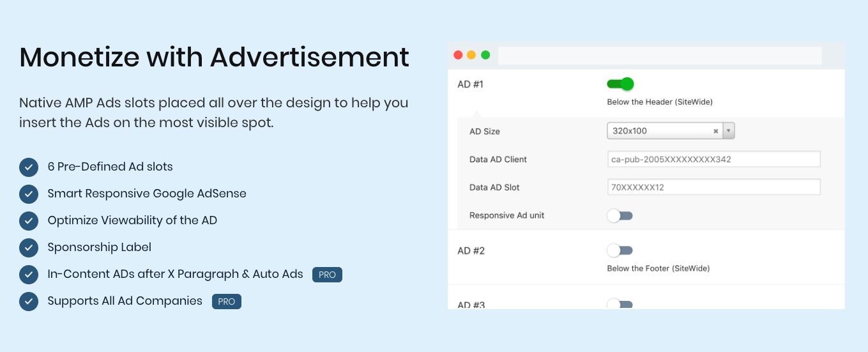Image resolution: width=868 pixels, height=352 pixels.
Task: Click the Data AD Slot input field
Action: (713, 187)
